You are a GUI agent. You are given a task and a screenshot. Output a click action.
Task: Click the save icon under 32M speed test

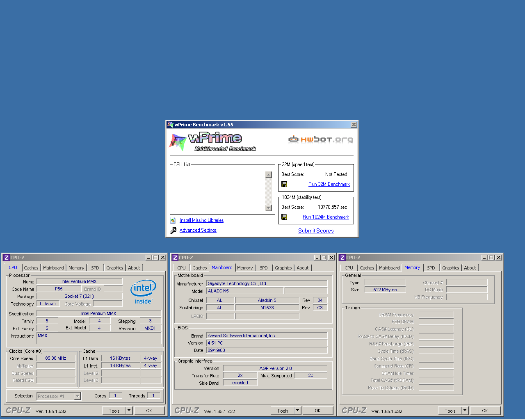[x=284, y=184]
